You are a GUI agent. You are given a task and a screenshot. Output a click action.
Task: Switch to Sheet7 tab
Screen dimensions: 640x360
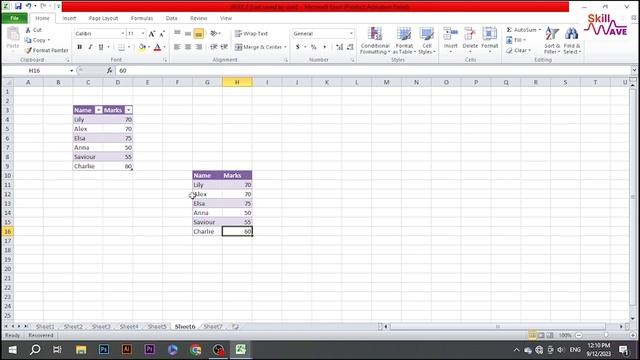click(213, 327)
